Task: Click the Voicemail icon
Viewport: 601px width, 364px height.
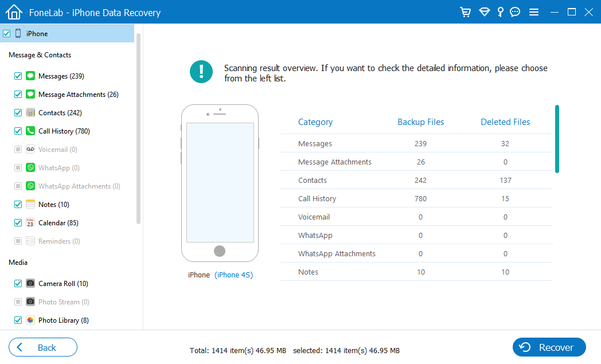Action: click(30, 150)
